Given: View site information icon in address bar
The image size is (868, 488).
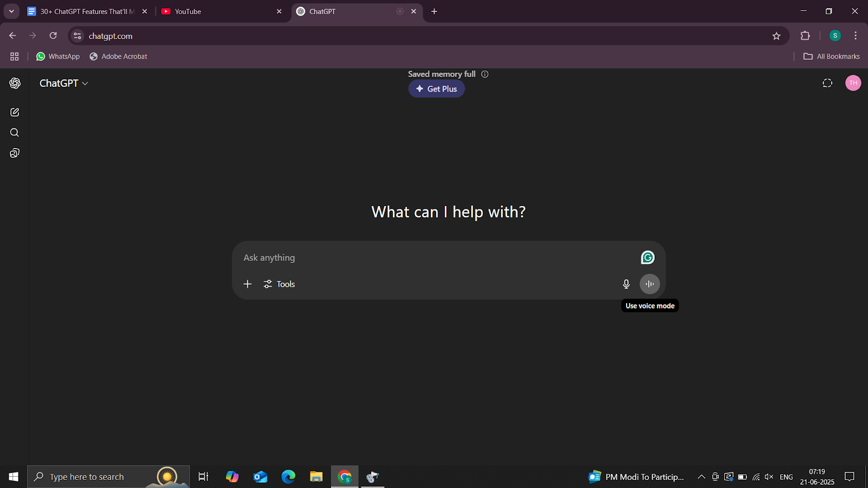Looking at the screenshot, I should click(78, 36).
